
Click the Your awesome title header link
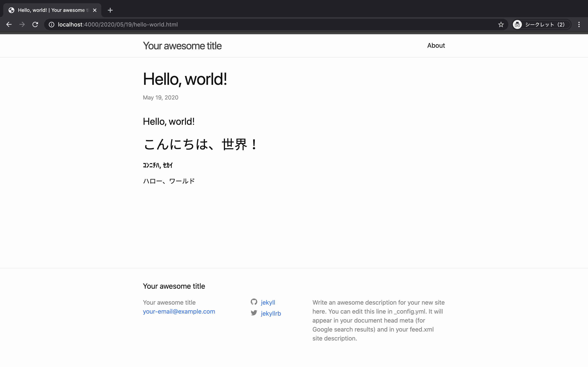tap(182, 46)
